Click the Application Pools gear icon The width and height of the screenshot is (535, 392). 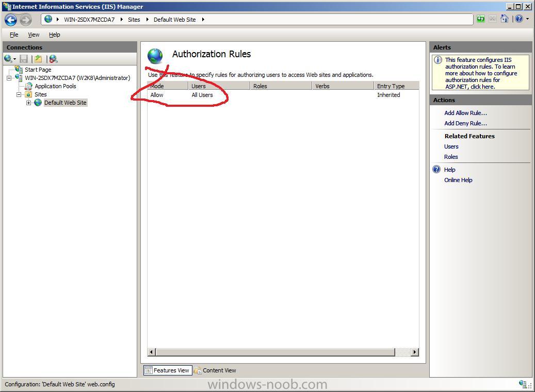29,86
